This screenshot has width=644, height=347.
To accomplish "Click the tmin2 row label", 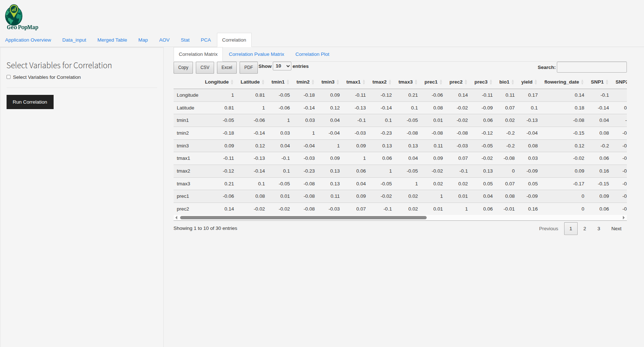I will 183,133.
